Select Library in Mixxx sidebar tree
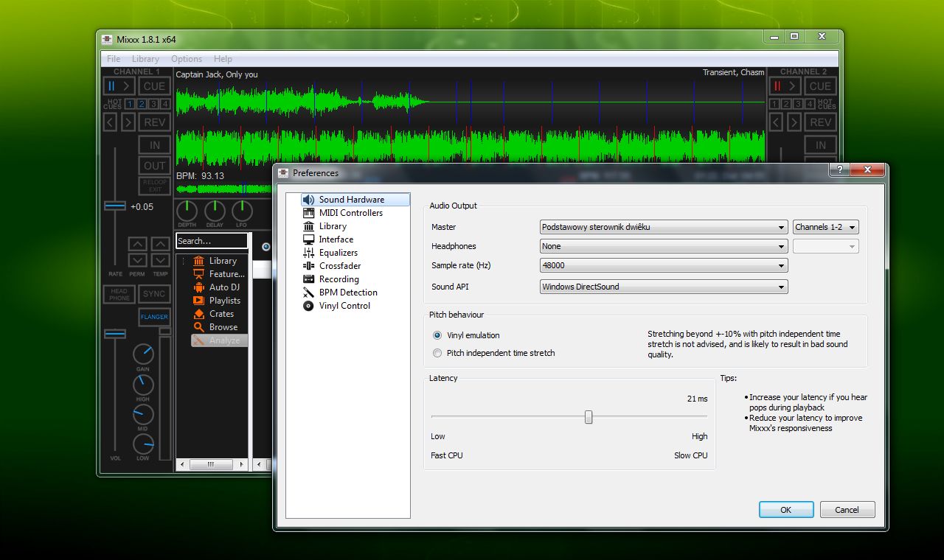The width and height of the screenshot is (944, 560). coord(215,261)
